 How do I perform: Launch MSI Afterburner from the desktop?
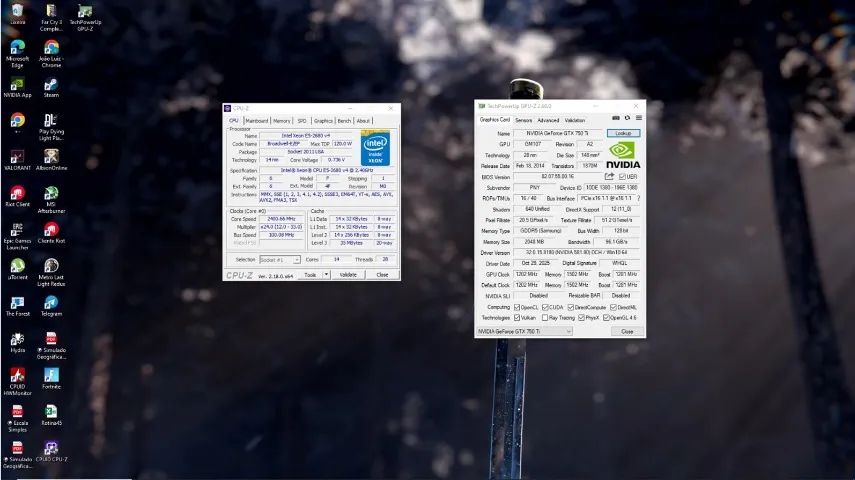click(51, 200)
